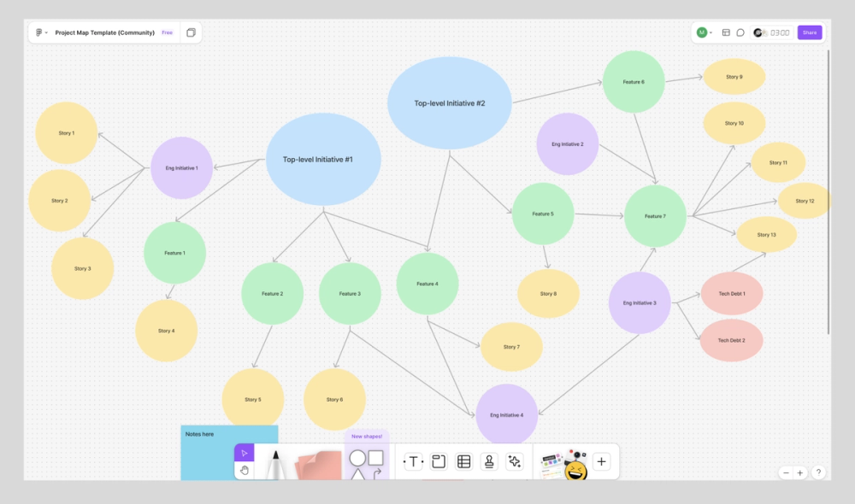Open the minimap icon near the avatar

[726, 32]
